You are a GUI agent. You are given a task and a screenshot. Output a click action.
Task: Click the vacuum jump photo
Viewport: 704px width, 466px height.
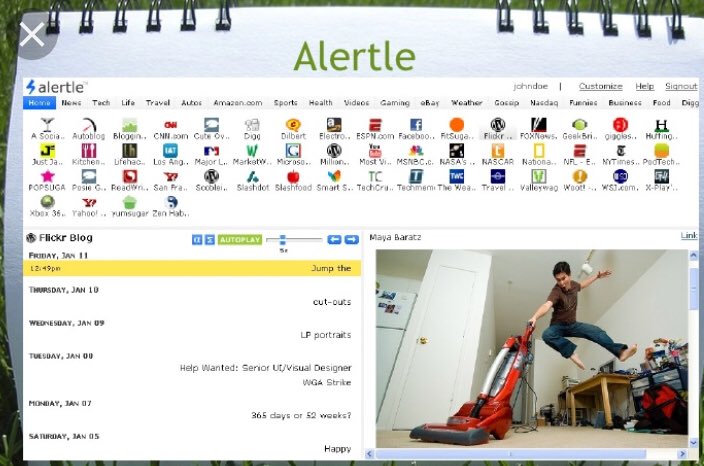[532, 348]
